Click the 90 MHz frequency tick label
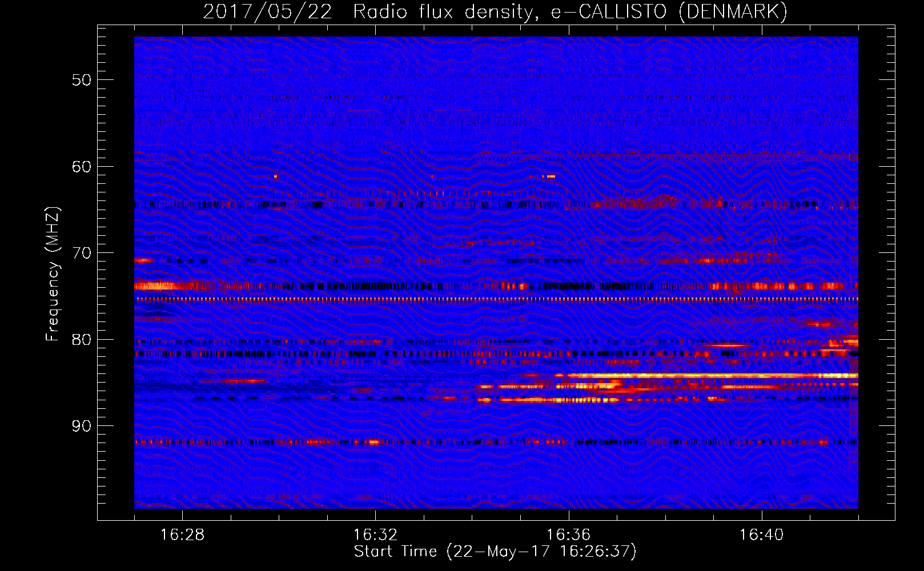 point(81,426)
